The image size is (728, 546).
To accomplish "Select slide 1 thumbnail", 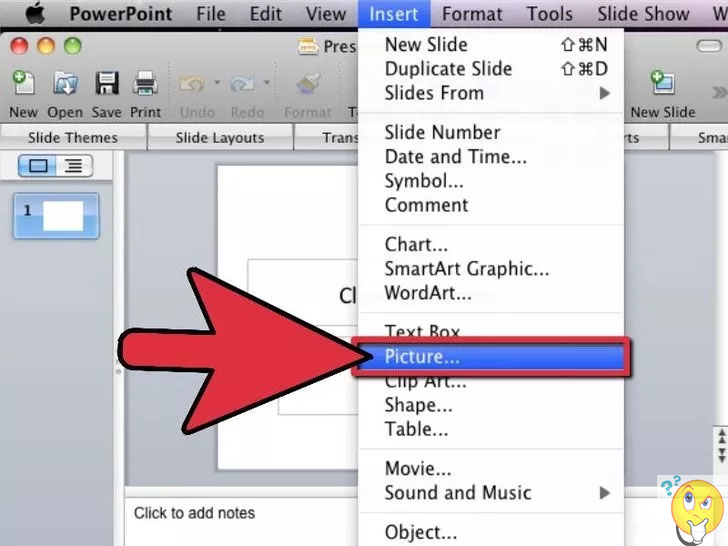I will pos(56,216).
